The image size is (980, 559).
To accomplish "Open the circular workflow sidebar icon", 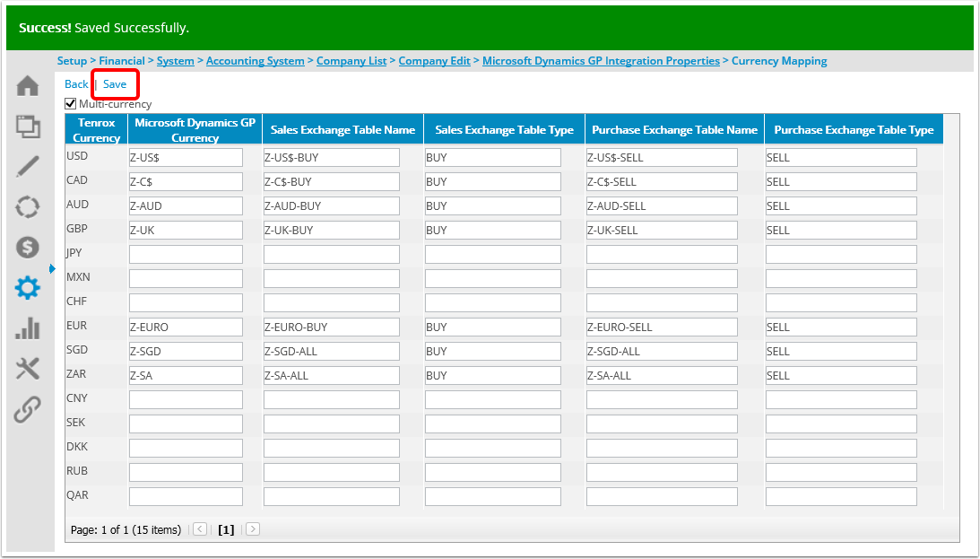I will tap(28, 207).
